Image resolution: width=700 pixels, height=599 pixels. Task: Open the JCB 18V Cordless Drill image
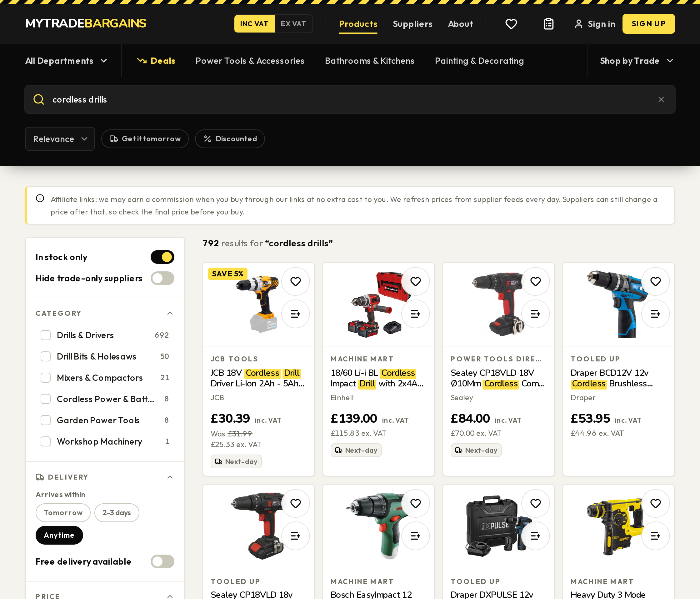point(258,304)
